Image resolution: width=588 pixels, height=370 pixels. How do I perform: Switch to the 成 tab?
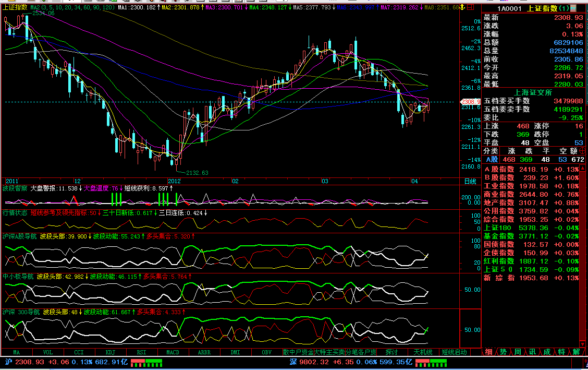pos(547,352)
